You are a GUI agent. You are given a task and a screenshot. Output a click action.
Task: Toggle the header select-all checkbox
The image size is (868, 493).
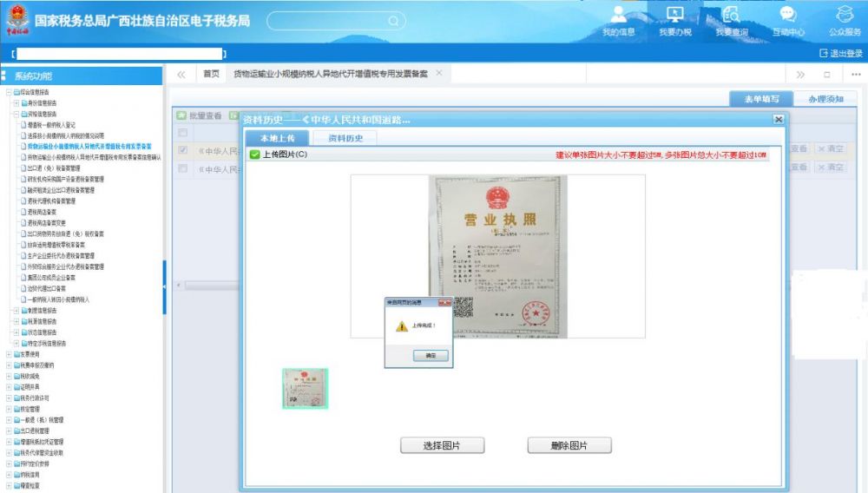coord(182,133)
